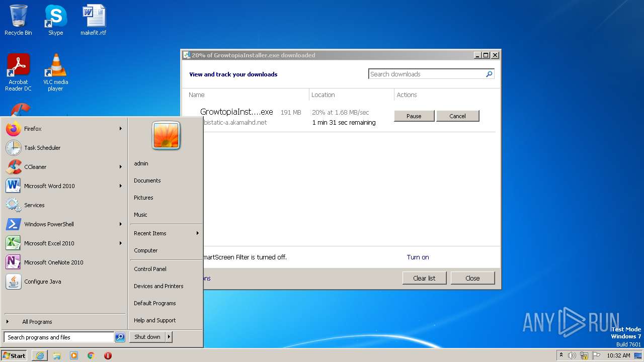Open Devices and Printers

coord(166,286)
